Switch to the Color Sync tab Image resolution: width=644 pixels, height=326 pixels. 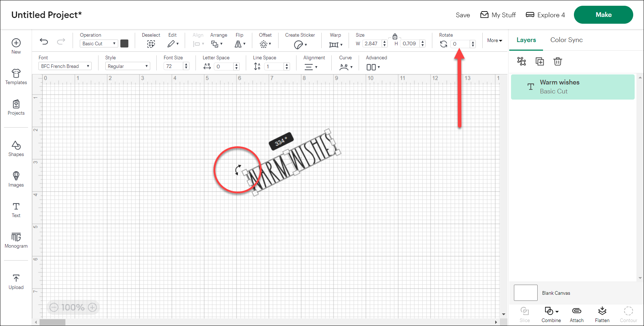pos(566,40)
